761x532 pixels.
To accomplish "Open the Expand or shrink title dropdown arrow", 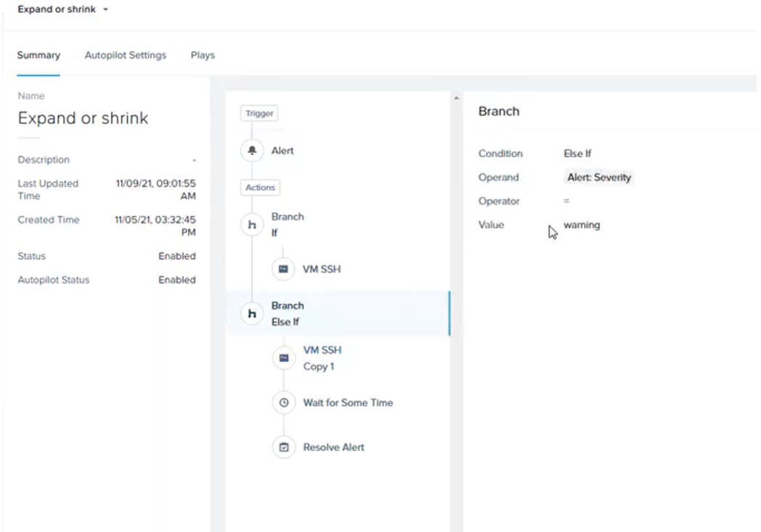I will [x=105, y=9].
